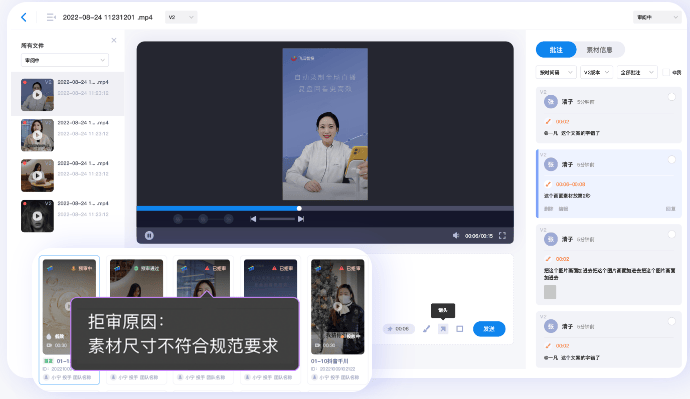Step to the previous frame
The width and height of the screenshot is (690, 399).
pyautogui.click(x=253, y=219)
